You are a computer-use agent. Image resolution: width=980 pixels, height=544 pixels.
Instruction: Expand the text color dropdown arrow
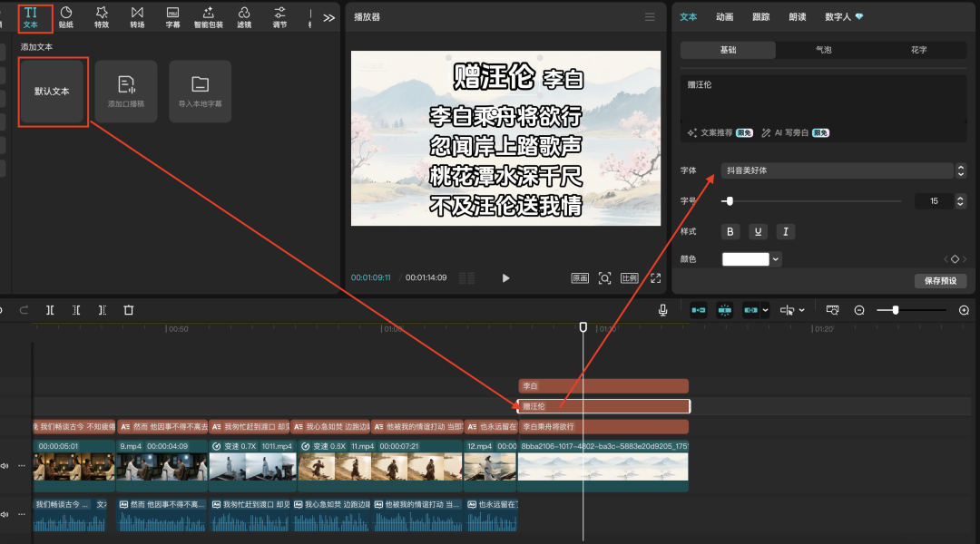pos(776,259)
